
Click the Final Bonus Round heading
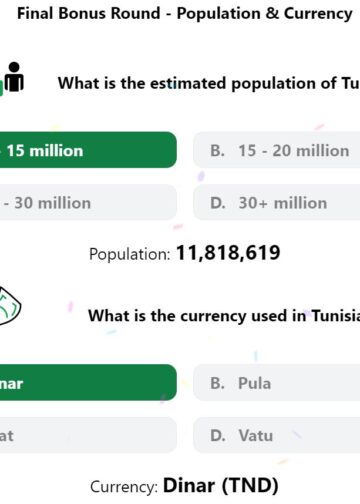tap(185, 14)
